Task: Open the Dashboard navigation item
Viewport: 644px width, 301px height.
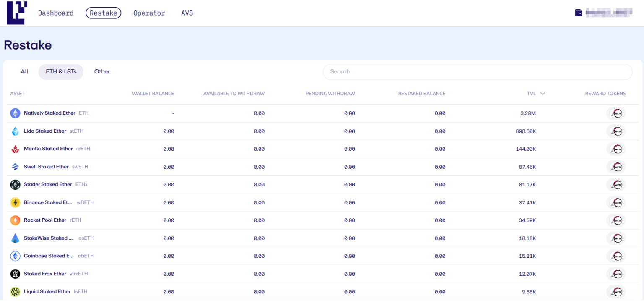Action: pos(56,13)
